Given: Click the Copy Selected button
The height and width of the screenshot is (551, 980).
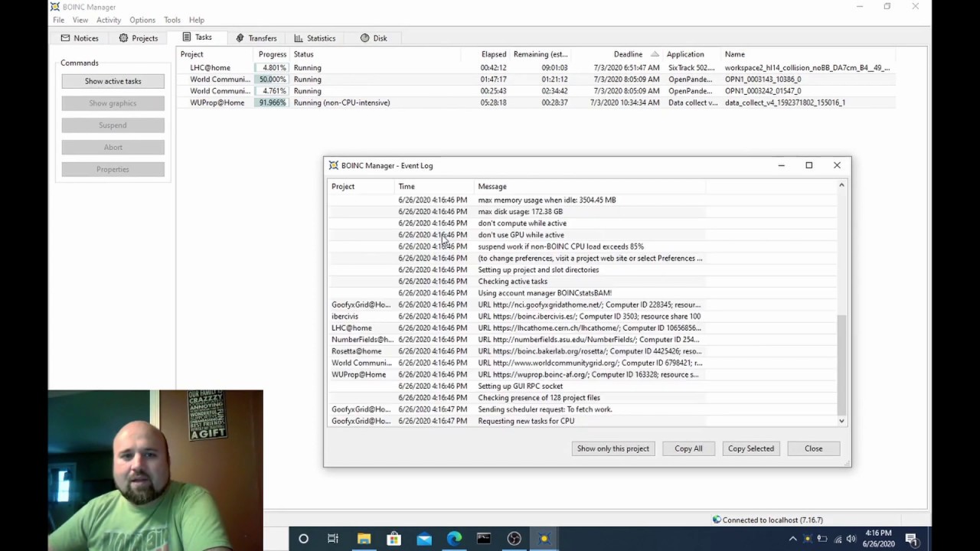Looking at the screenshot, I should pos(751,448).
